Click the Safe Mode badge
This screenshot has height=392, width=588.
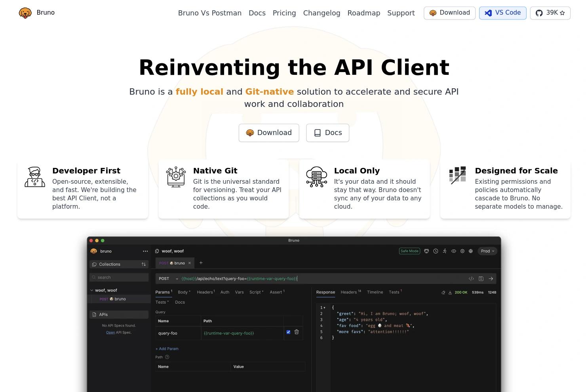pos(409,251)
